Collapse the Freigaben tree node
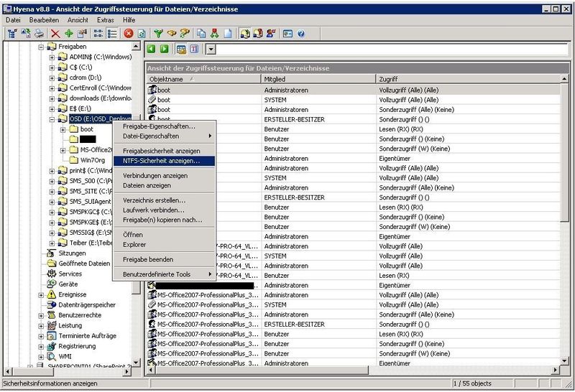The height and width of the screenshot is (392, 575). 41,47
